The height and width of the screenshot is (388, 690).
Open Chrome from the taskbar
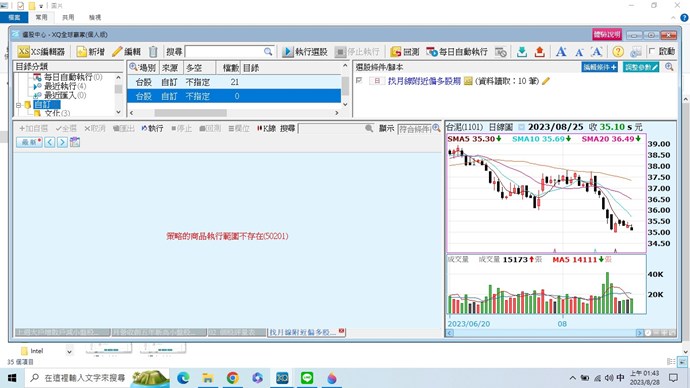233,378
